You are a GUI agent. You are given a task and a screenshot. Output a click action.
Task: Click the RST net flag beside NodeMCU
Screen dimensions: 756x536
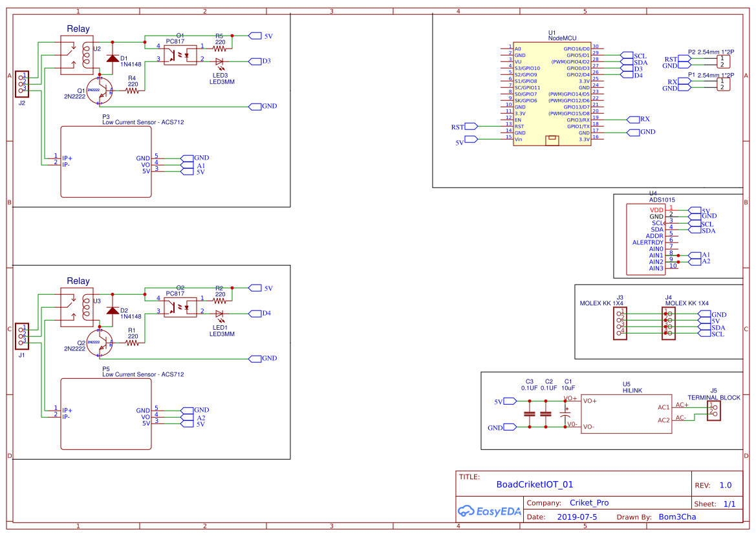tap(470, 126)
